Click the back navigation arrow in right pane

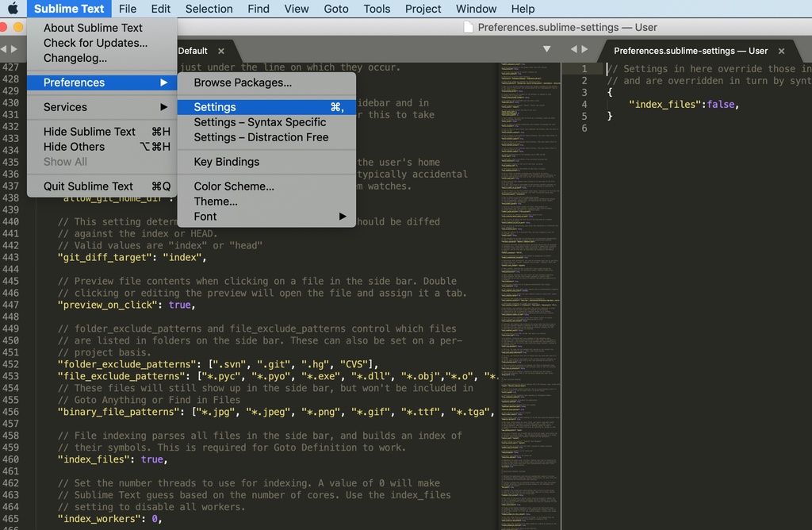point(575,49)
